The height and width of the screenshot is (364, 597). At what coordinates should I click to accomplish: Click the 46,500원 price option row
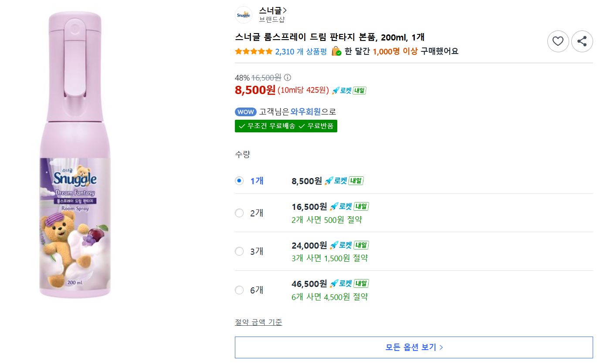(414, 290)
